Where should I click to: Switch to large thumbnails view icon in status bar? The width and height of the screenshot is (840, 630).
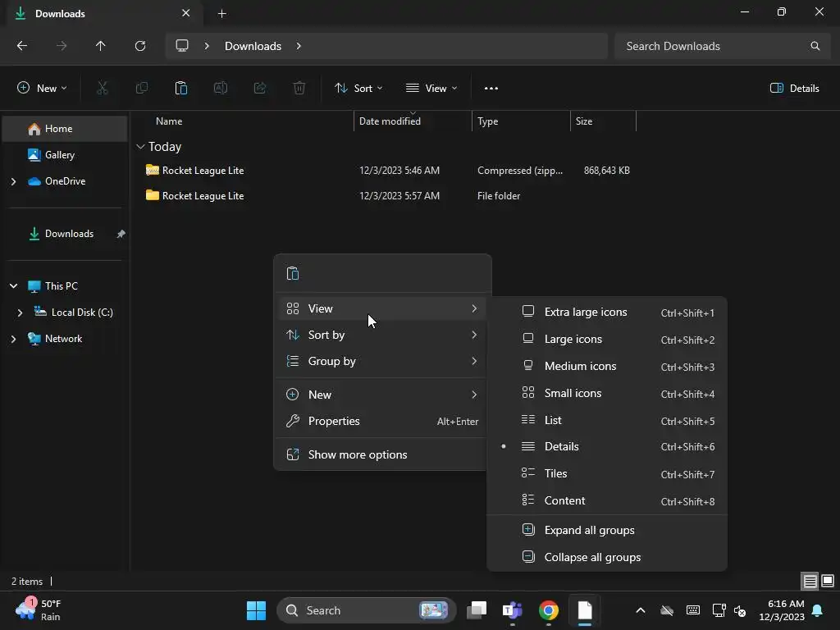(828, 581)
